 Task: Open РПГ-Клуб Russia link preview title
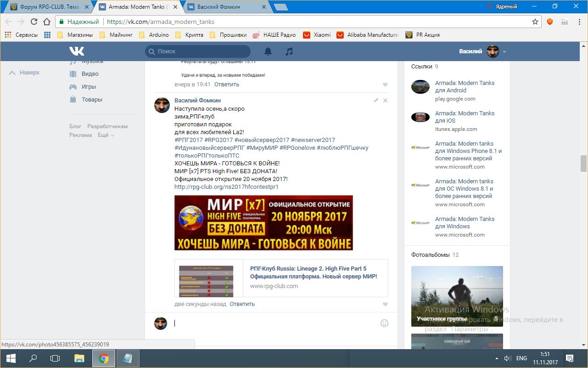tap(314, 272)
